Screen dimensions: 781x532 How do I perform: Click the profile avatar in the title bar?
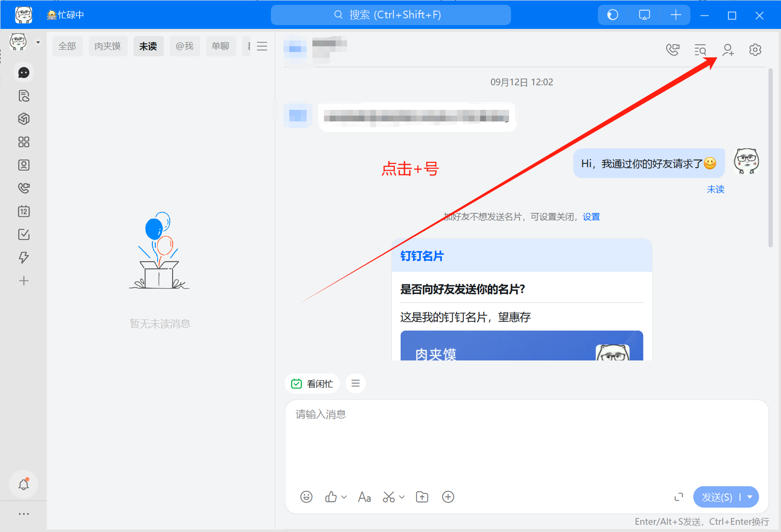click(24, 15)
